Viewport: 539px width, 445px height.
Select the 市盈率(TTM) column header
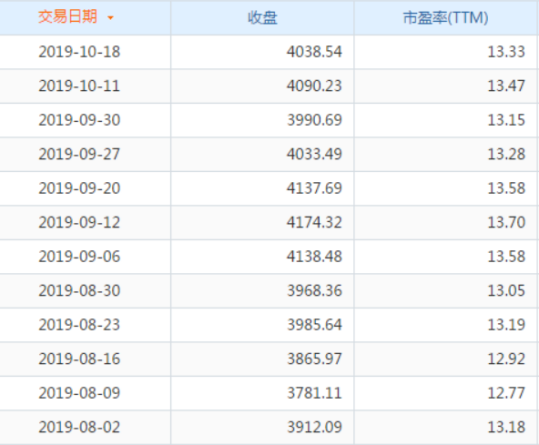pyautogui.click(x=446, y=18)
